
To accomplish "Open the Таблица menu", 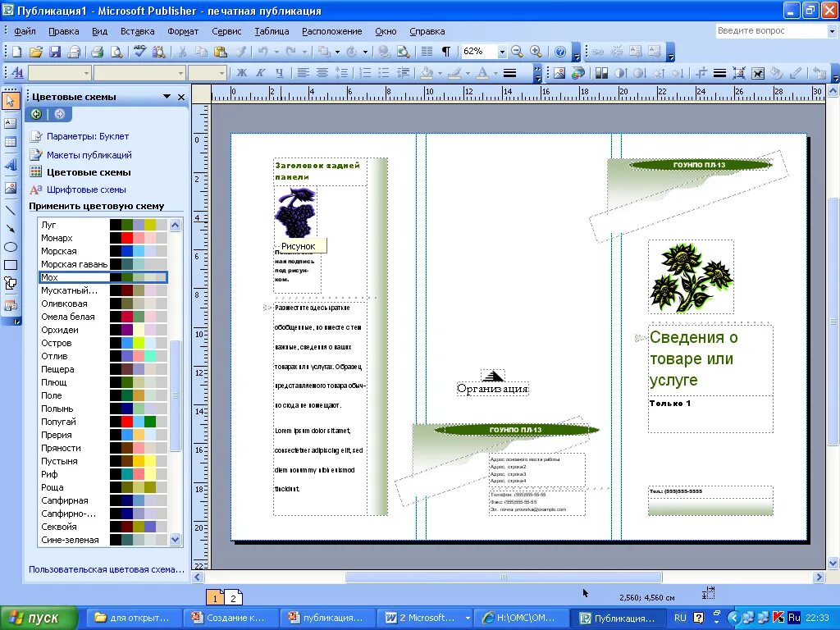I will [272, 31].
